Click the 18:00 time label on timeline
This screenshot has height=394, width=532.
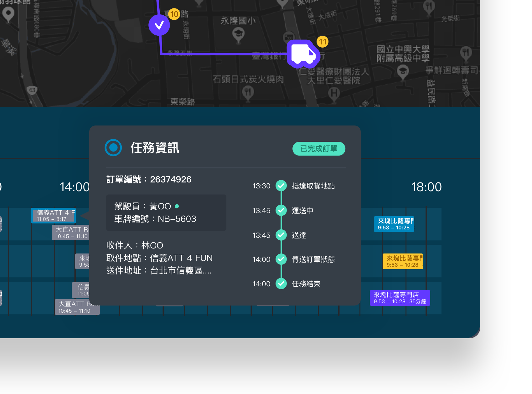pos(426,187)
